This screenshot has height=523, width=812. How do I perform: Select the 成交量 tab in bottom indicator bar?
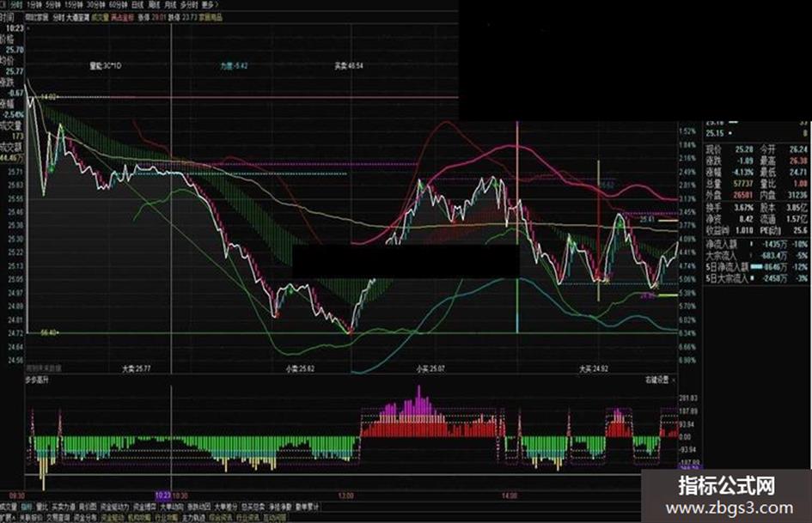coord(9,507)
